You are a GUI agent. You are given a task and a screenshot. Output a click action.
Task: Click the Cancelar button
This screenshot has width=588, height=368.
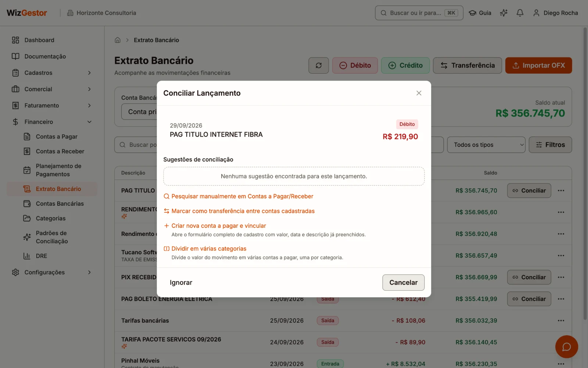pyautogui.click(x=403, y=283)
